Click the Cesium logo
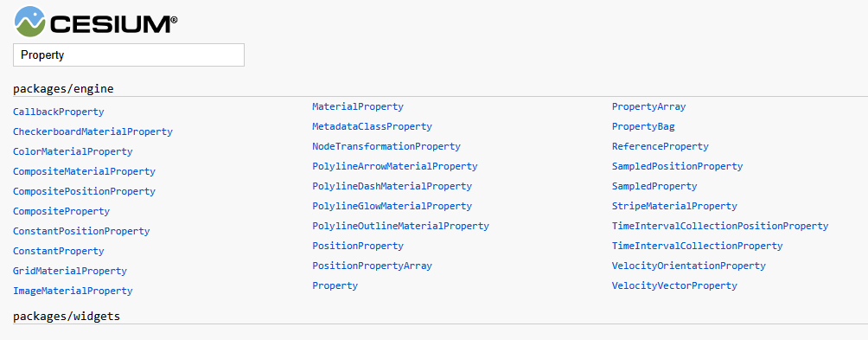 click(x=96, y=22)
